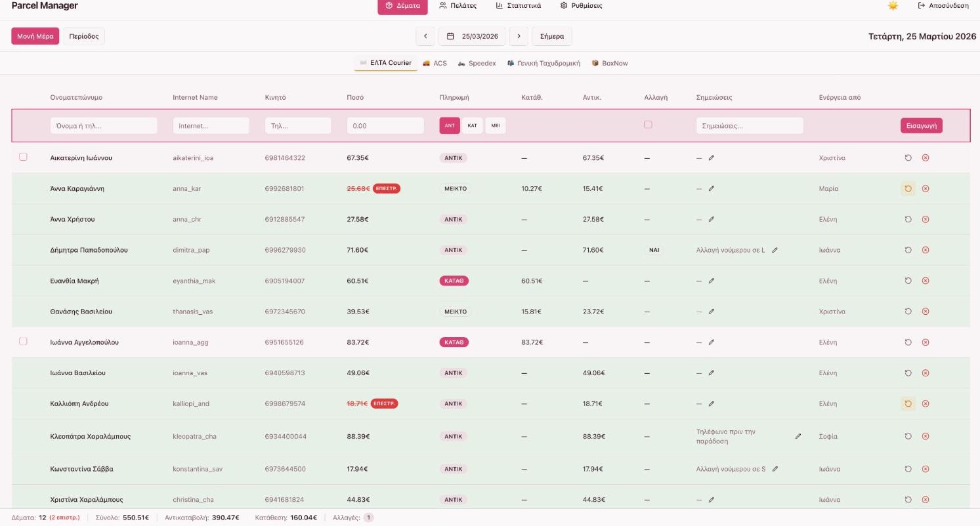The height and width of the screenshot is (526, 980).
Task: Click the Εισαγωγή button
Action: pyautogui.click(x=921, y=125)
